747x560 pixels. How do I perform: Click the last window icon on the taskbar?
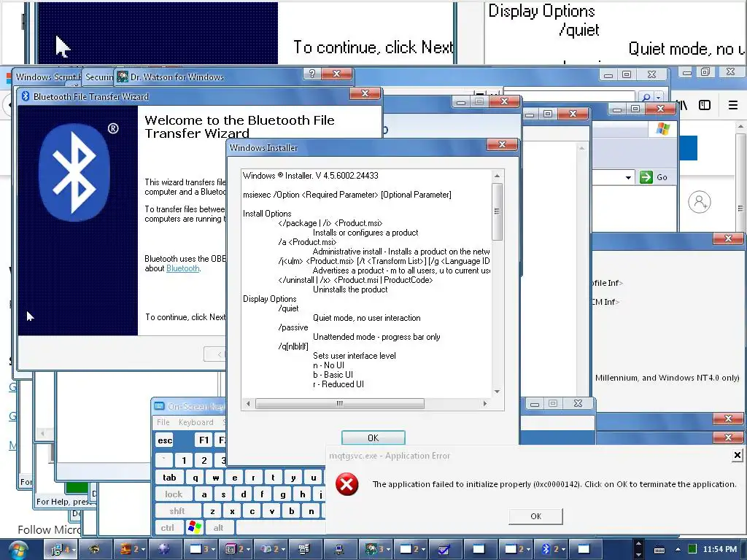(584, 549)
